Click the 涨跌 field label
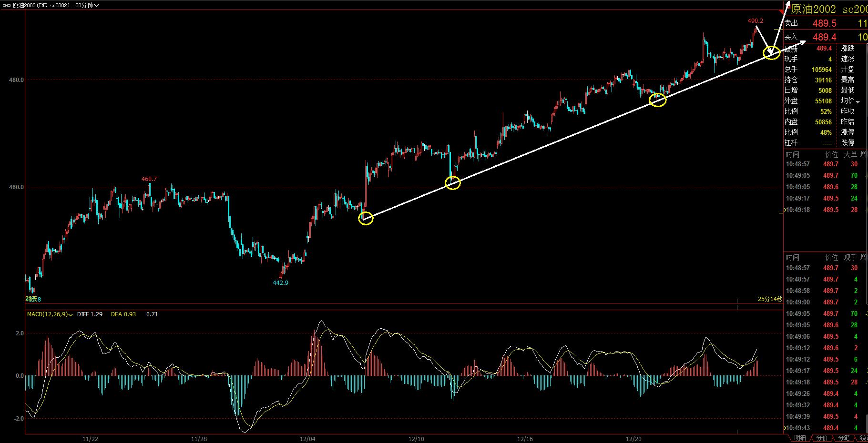This screenshot has height=443, width=868. [848, 49]
